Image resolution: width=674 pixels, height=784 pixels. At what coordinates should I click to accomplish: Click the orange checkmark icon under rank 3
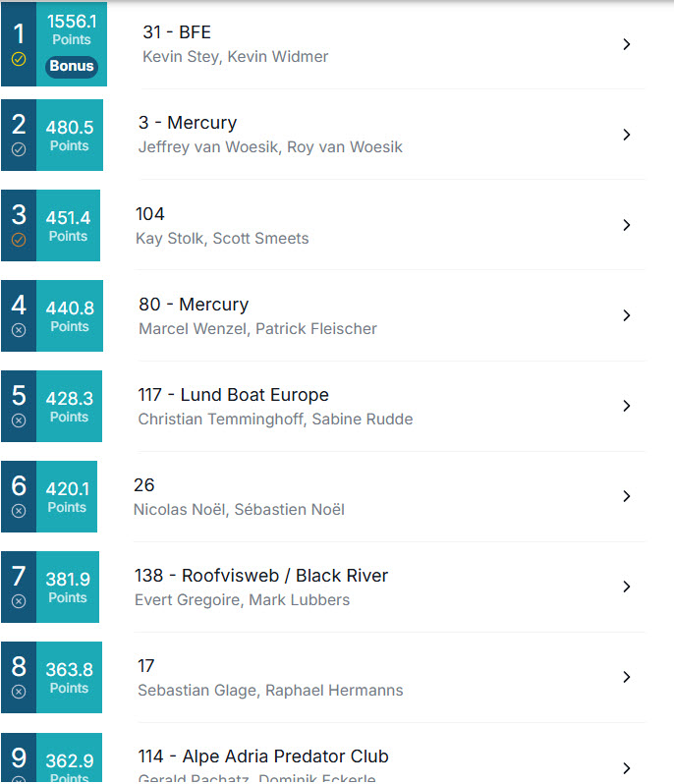click(18, 240)
